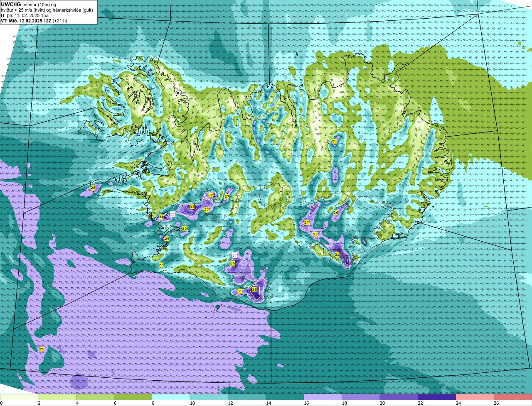Pick the 20–22 m/s violet legend swatch
Image resolution: width=532 pixels, height=406 pixels.
[399, 397]
